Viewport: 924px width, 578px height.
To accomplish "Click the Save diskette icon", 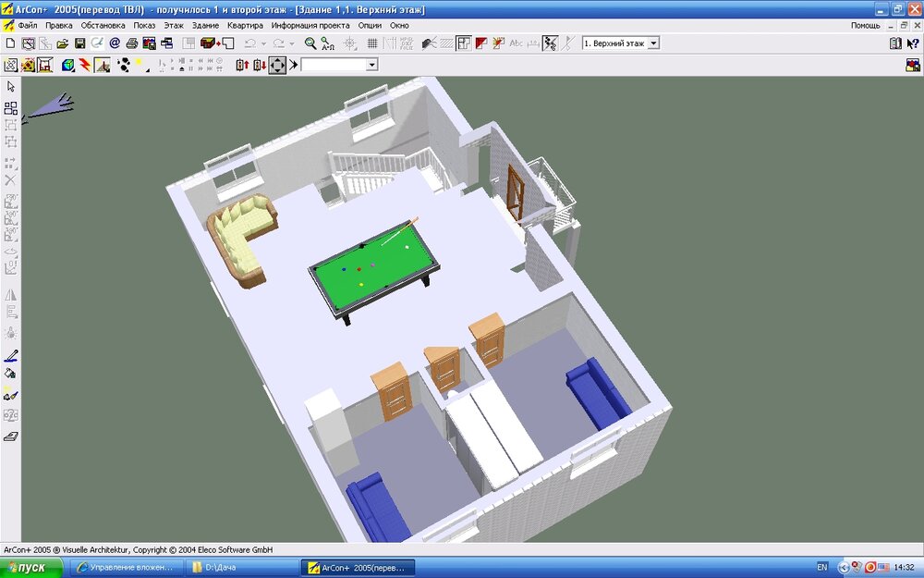I will pyautogui.click(x=79, y=43).
